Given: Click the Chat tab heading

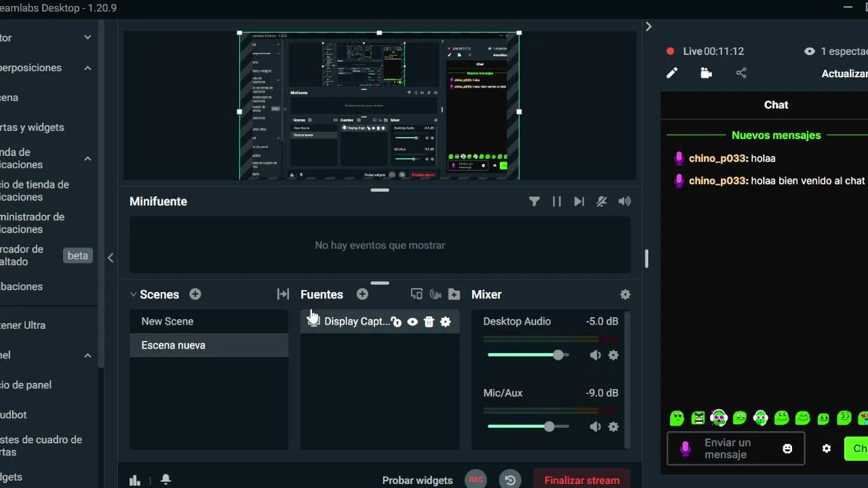Looking at the screenshot, I should pos(776,105).
